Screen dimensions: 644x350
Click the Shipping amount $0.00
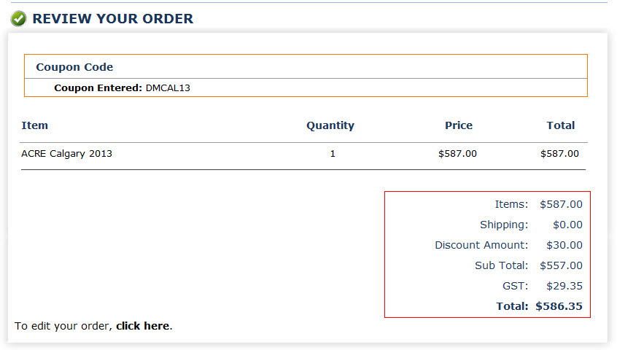pyautogui.click(x=567, y=225)
